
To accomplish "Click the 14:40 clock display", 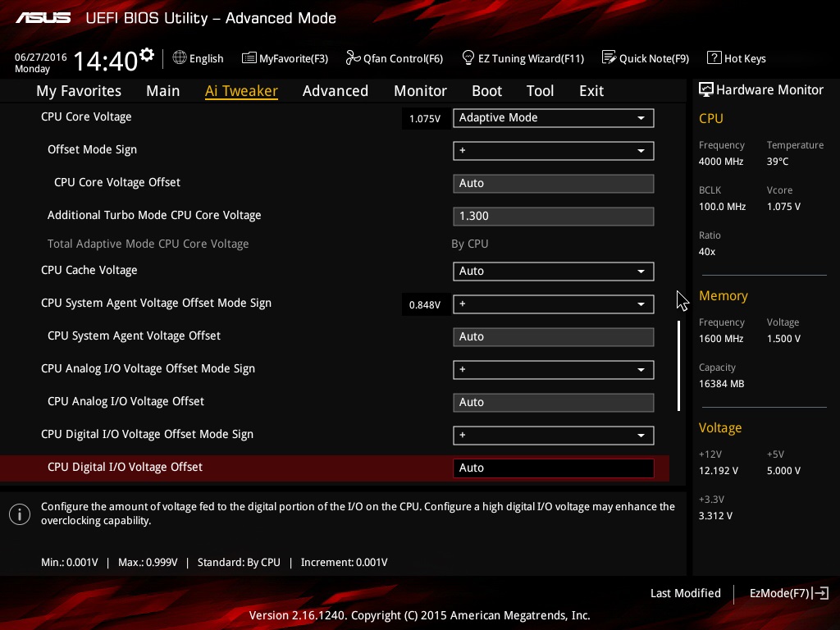I will [106, 61].
